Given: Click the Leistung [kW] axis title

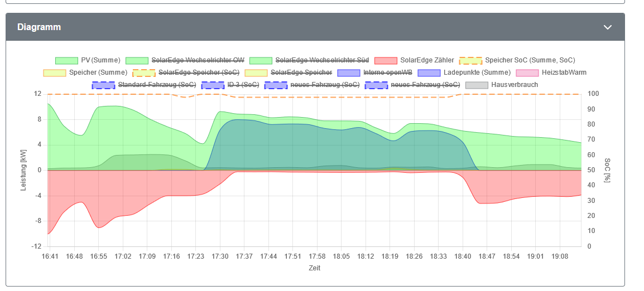Looking at the screenshot, I should point(23,170).
